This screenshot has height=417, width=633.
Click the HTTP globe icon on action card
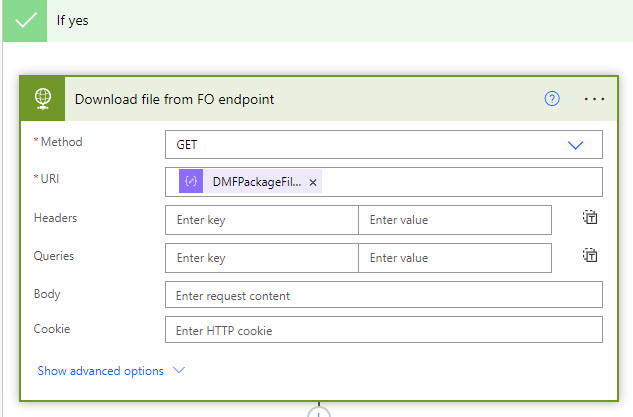tap(43, 99)
